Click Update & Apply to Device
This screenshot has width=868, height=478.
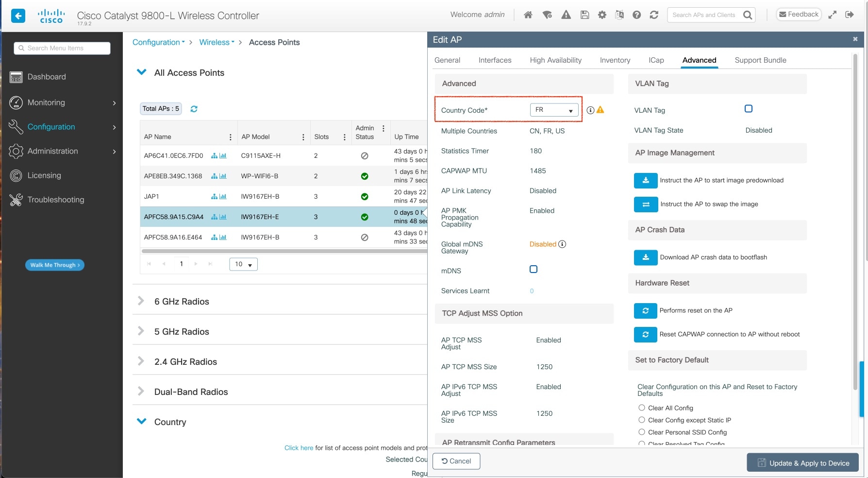[803, 462]
